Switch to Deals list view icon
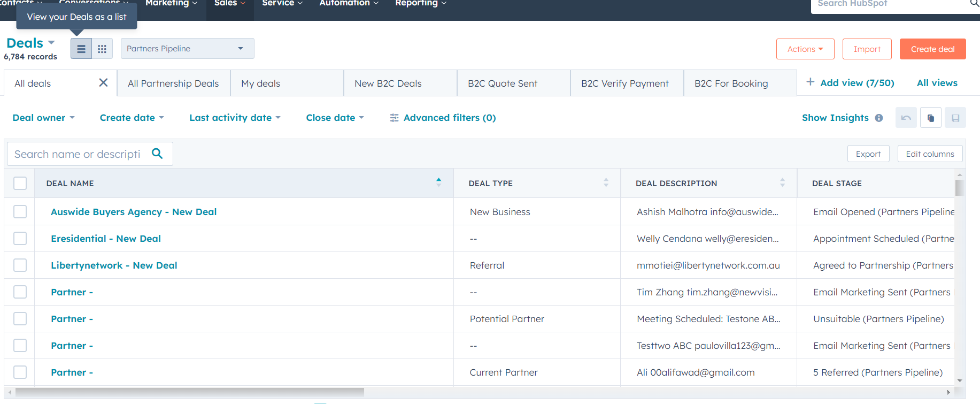The width and height of the screenshot is (980, 404). (x=81, y=49)
